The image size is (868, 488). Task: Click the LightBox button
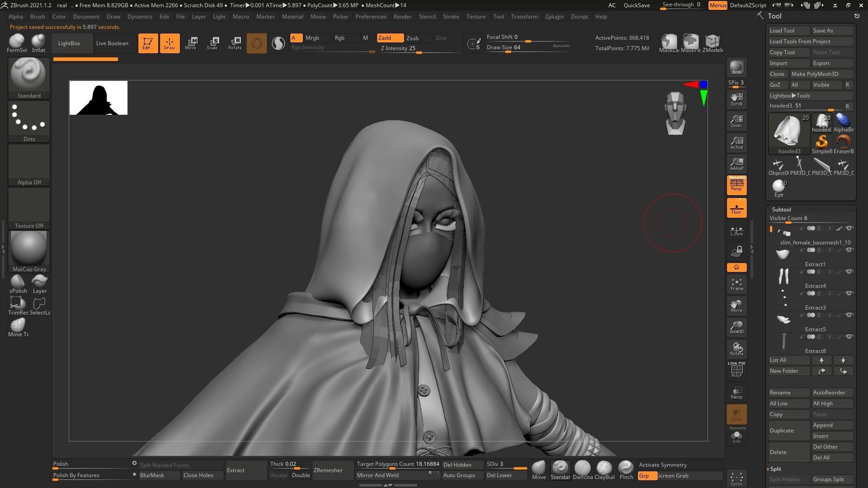72,43
